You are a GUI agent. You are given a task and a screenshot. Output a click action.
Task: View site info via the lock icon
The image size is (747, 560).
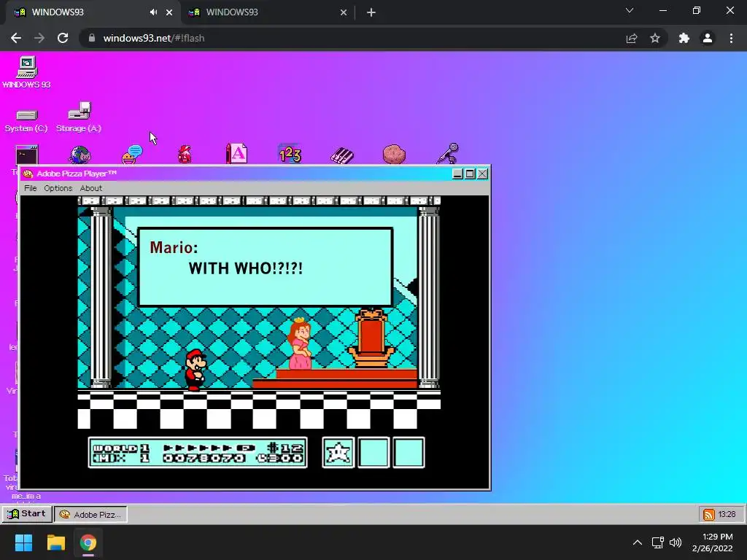click(x=92, y=38)
